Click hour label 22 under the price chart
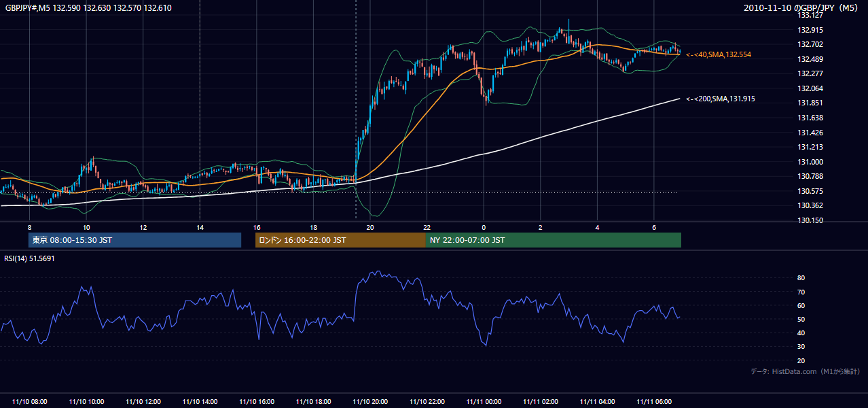 427,227
